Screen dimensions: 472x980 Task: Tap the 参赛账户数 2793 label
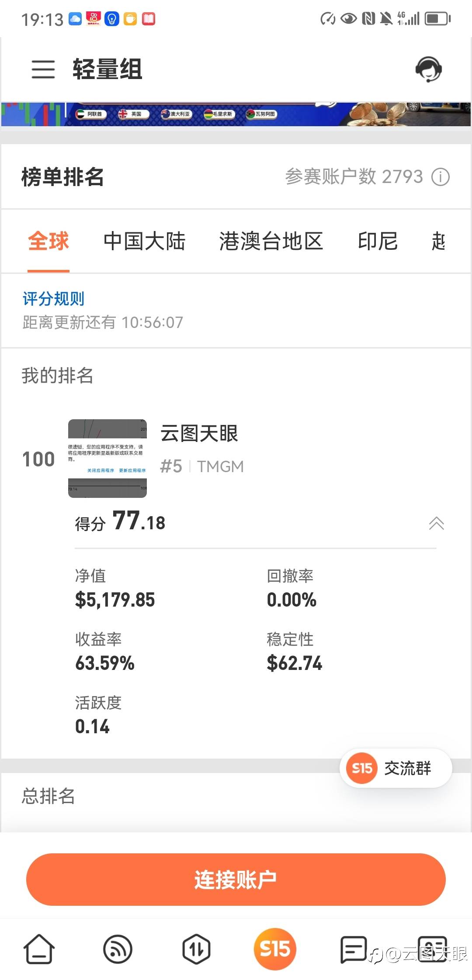click(x=354, y=177)
